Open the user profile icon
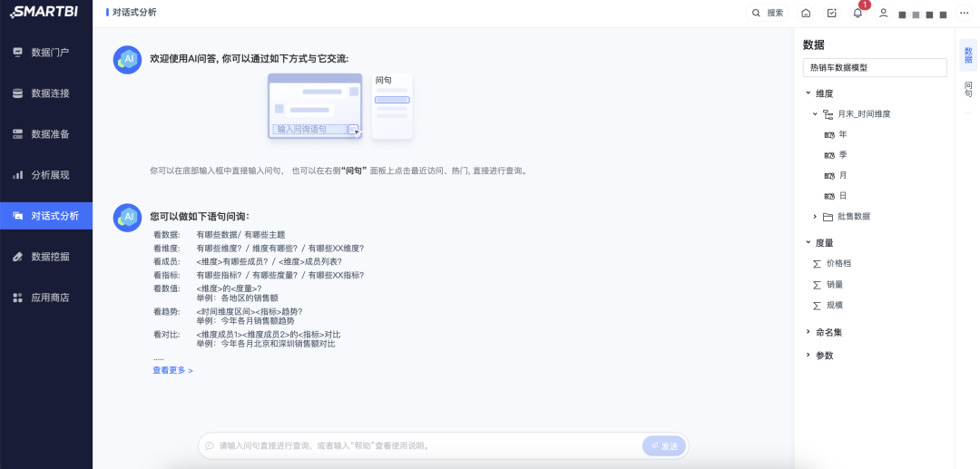This screenshot has width=980, height=469. pos(883,13)
